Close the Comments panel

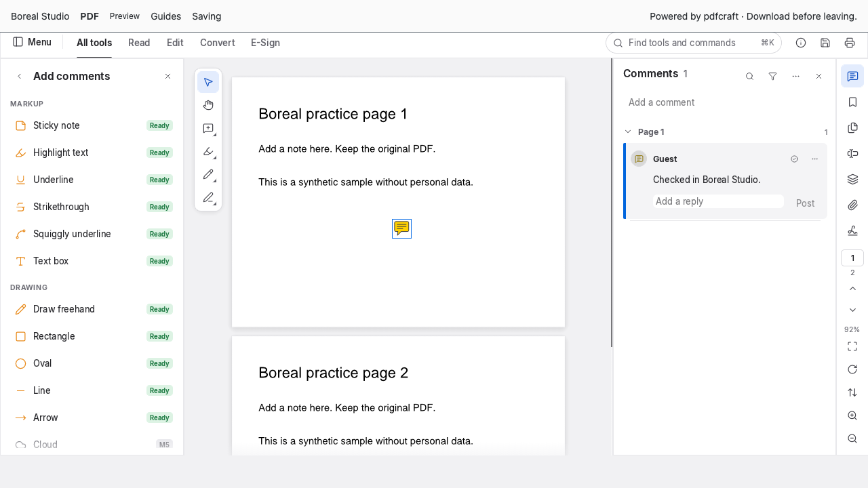coord(818,77)
